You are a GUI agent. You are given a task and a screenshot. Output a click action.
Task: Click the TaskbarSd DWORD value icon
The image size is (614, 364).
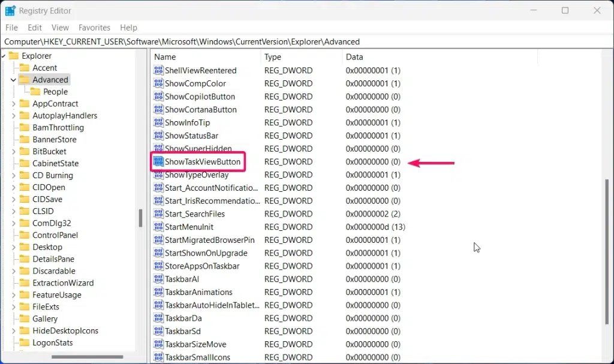point(158,331)
